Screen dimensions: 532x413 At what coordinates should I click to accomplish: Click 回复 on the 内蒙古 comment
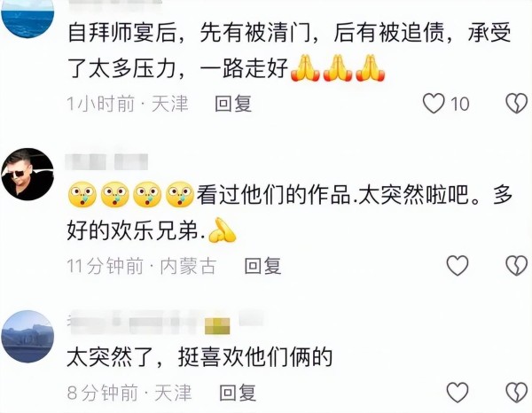(263, 266)
